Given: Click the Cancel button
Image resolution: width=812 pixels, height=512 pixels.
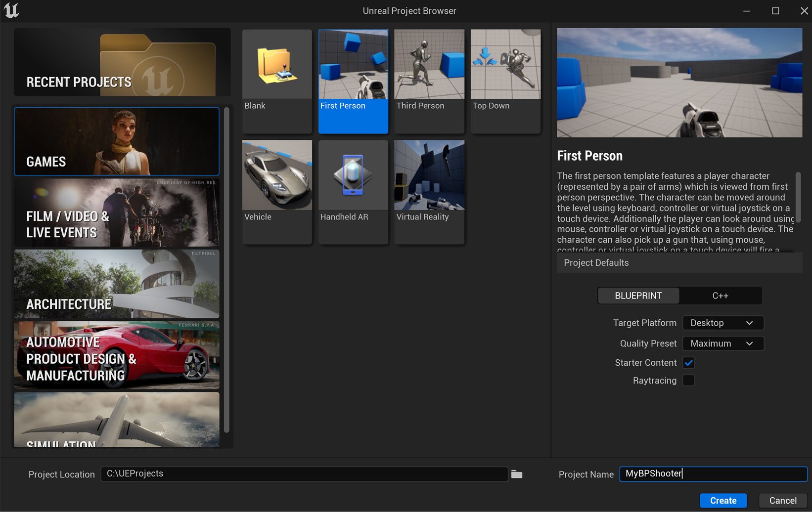Looking at the screenshot, I should pos(783,501).
